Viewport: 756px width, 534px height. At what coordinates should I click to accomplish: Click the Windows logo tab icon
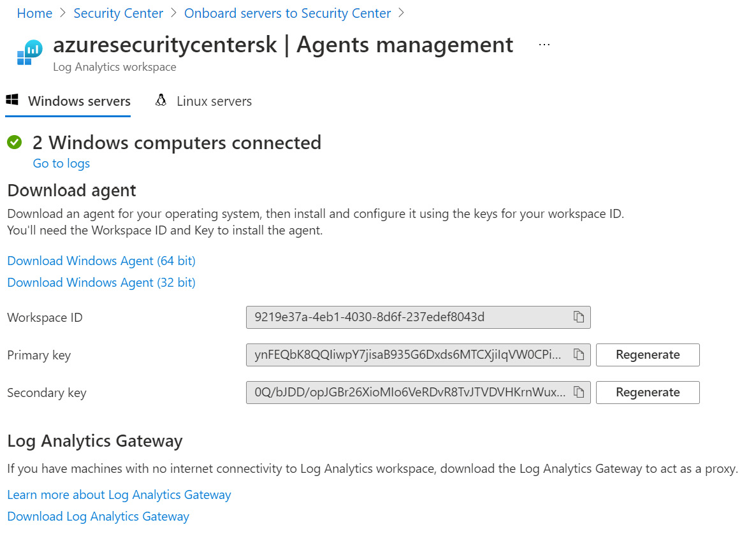tap(12, 100)
